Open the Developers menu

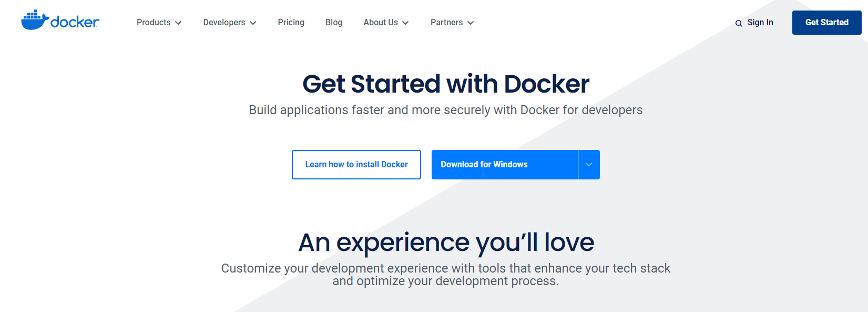tap(230, 23)
